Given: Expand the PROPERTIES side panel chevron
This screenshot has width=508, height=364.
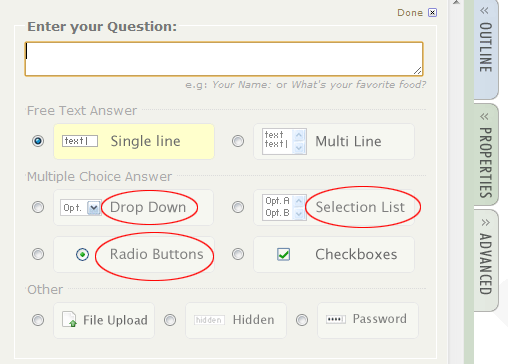Looking at the screenshot, I should click(485, 116).
